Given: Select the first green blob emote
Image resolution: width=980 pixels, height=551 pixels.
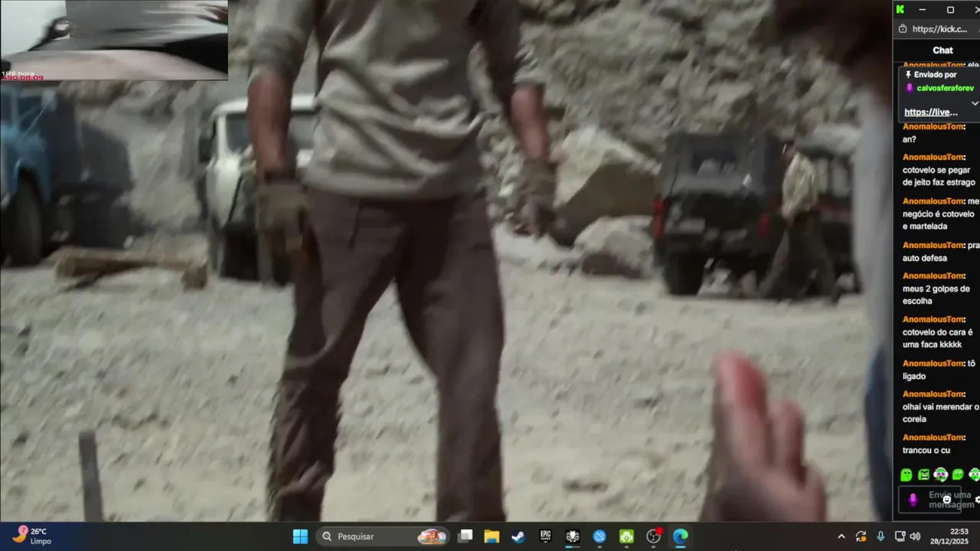Looking at the screenshot, I should point(906,475).
